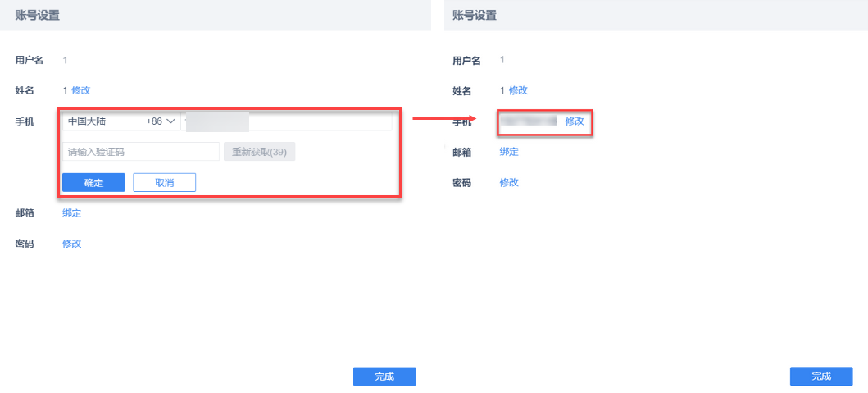Click 修改 password link in right panel

coord(509,182)
